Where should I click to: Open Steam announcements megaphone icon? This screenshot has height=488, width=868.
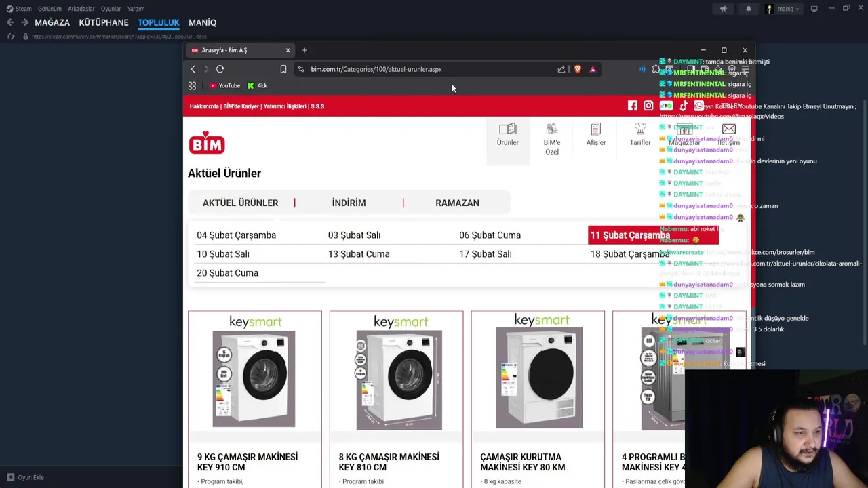coord(723,9)
